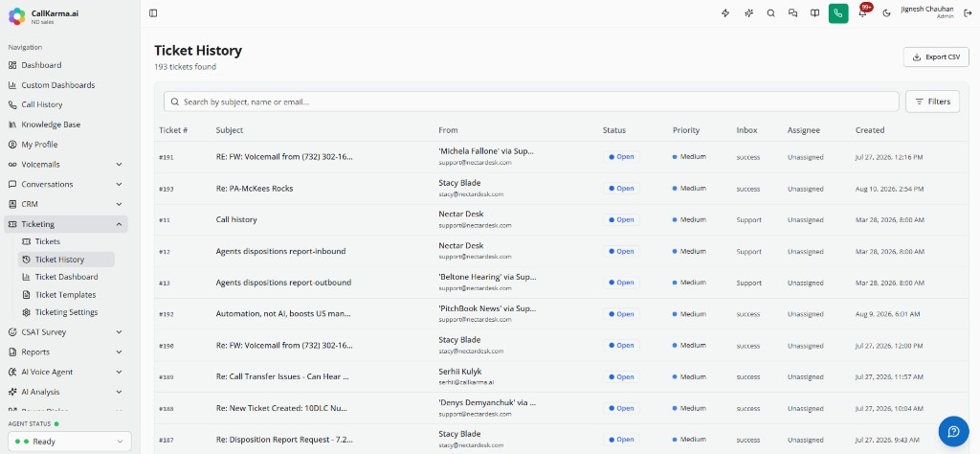Open notifications bell with 99+ badge
Screen dimensions: 980x454
[863, 12]
